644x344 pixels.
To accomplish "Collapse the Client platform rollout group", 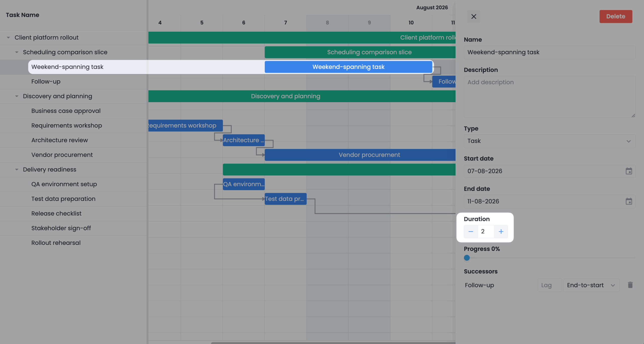I will coord(8,37).
